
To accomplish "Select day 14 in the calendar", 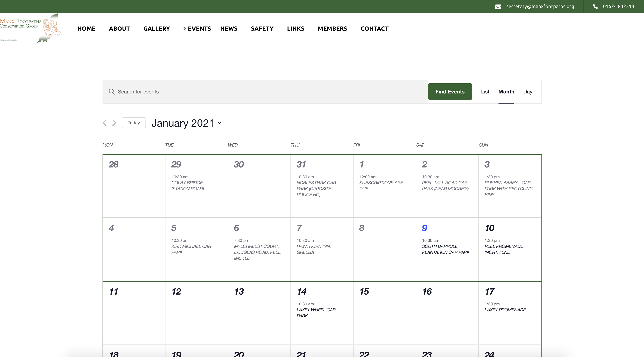I will [301, 291].
